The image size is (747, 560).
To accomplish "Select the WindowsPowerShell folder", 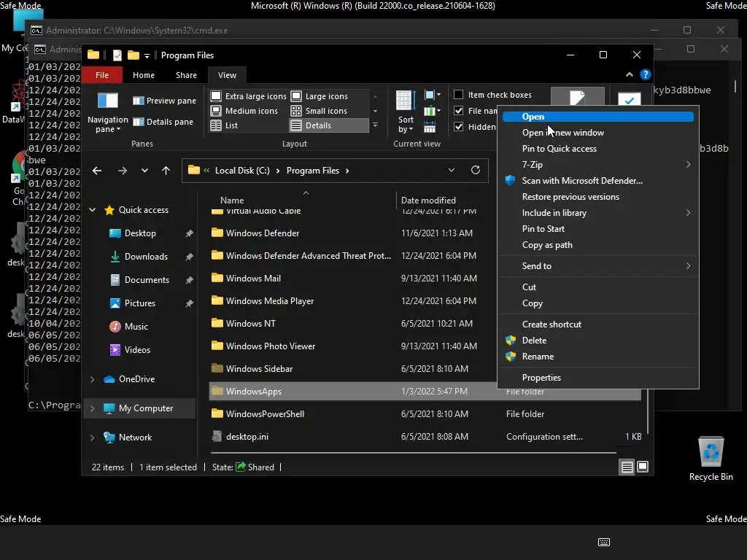I will point(265,414).
